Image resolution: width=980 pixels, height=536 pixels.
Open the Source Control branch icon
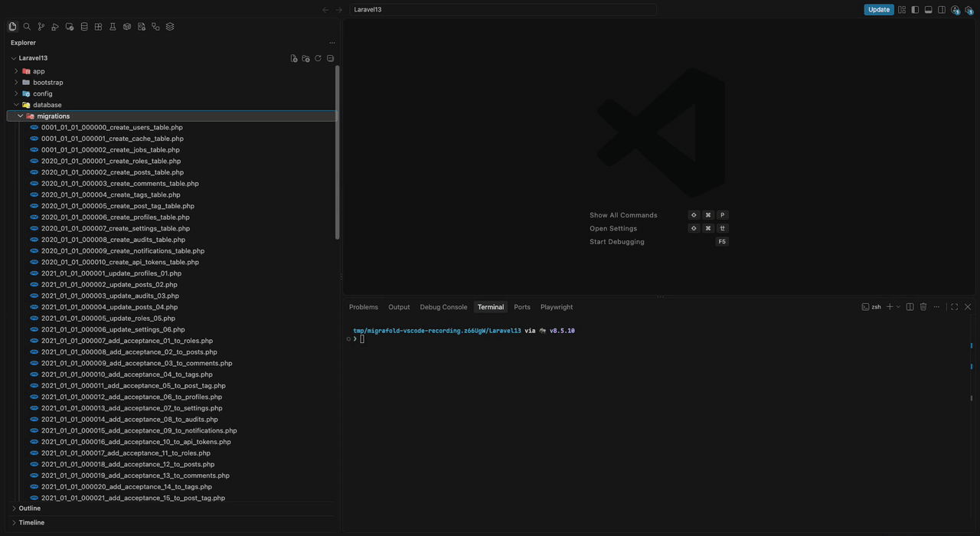pyautogui.click(x=41, y=26)
